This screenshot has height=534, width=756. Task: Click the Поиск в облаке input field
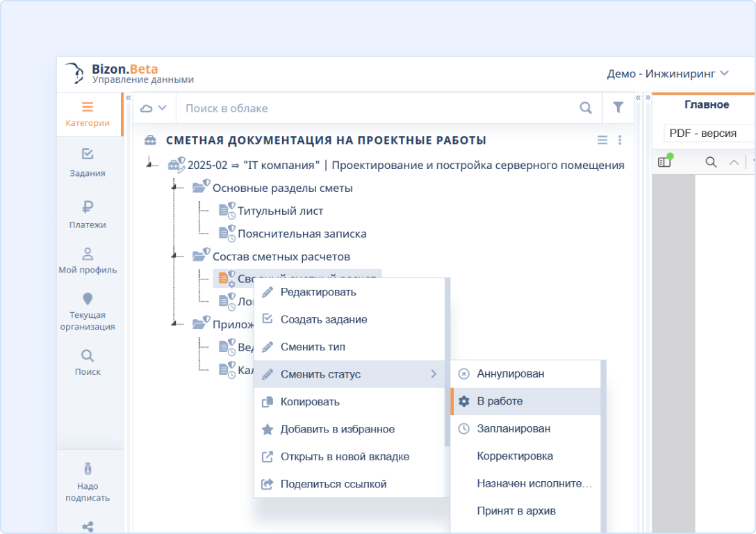[x=375, y=108]
